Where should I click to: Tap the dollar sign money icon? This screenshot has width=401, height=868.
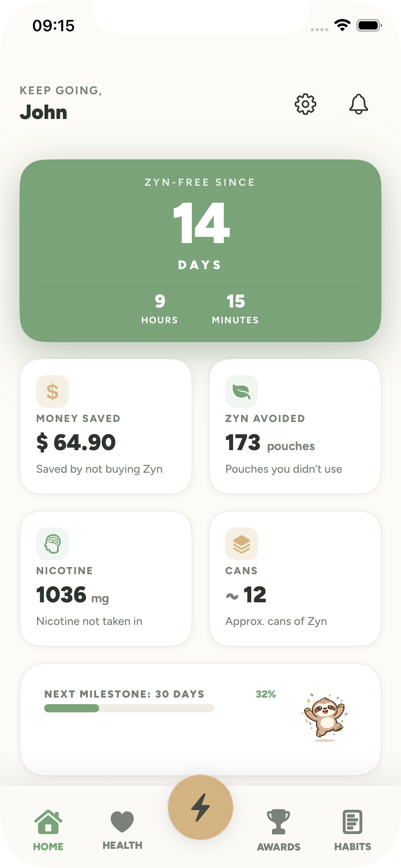tap(52, 391)
